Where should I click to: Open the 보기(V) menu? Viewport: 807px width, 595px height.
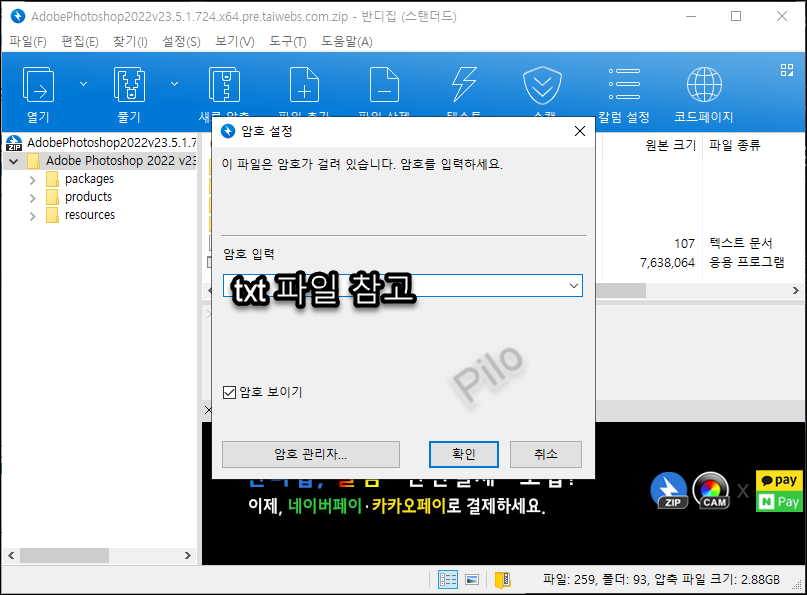pyautogui.click(x=235, y=42)
